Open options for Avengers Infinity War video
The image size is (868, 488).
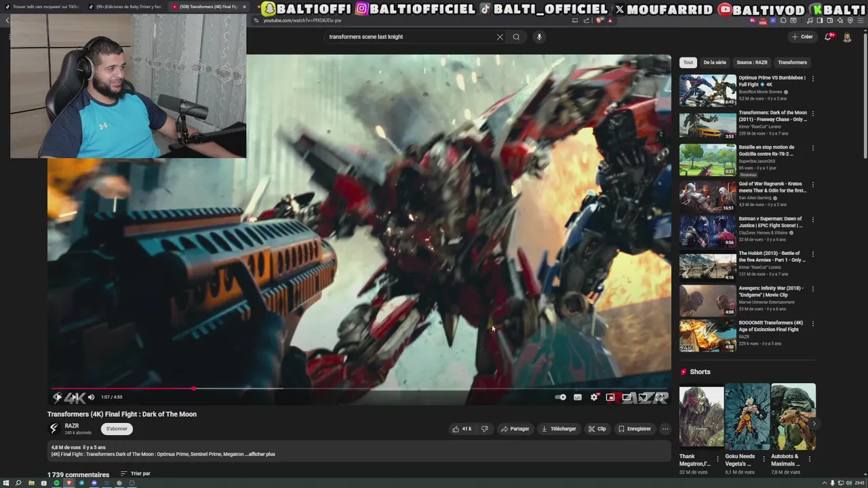click(812, 289)
